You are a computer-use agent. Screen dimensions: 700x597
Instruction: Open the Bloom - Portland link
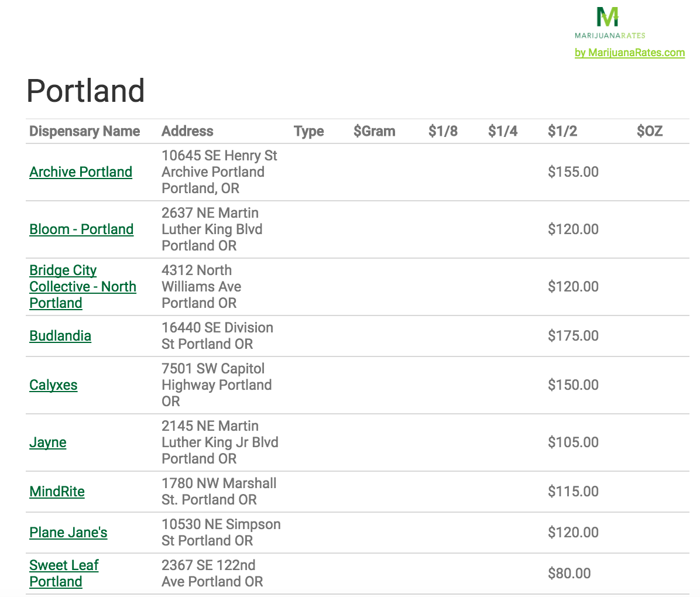pos(81,229)
